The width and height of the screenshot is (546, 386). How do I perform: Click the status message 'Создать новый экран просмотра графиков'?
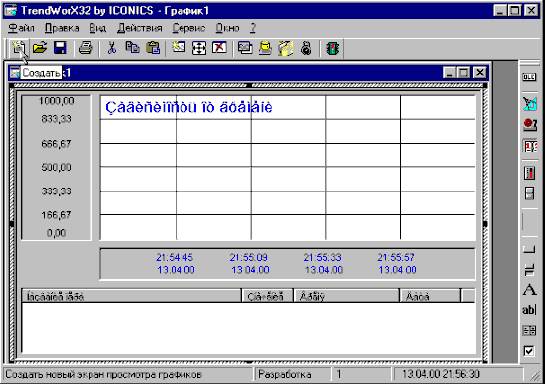pyautogui.click(x=104, y=375)
